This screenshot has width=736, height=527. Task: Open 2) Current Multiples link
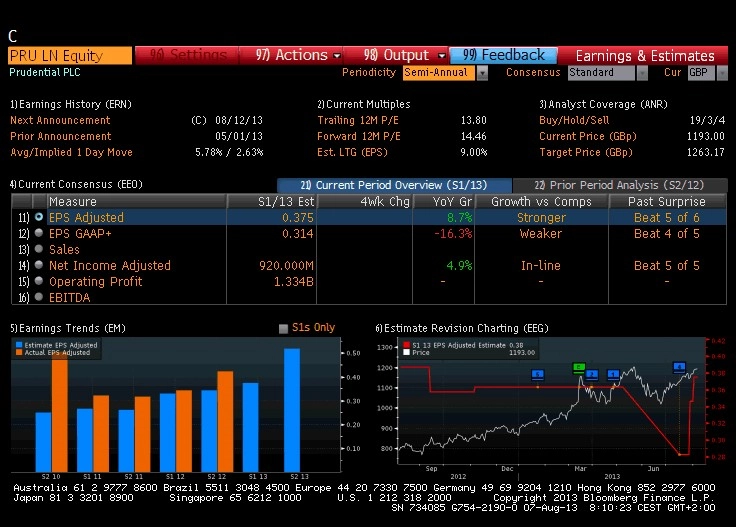pyautogui.click(x=364, y=104)
